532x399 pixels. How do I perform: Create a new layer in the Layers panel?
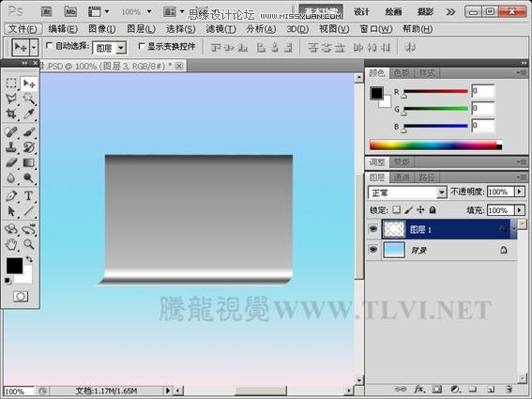pyautogui.click(x=491, y=389)
